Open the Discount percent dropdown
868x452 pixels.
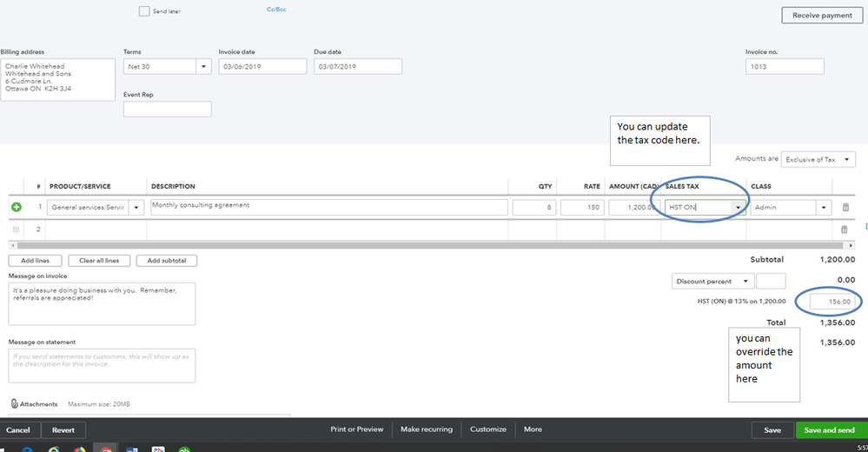point(712,282)
